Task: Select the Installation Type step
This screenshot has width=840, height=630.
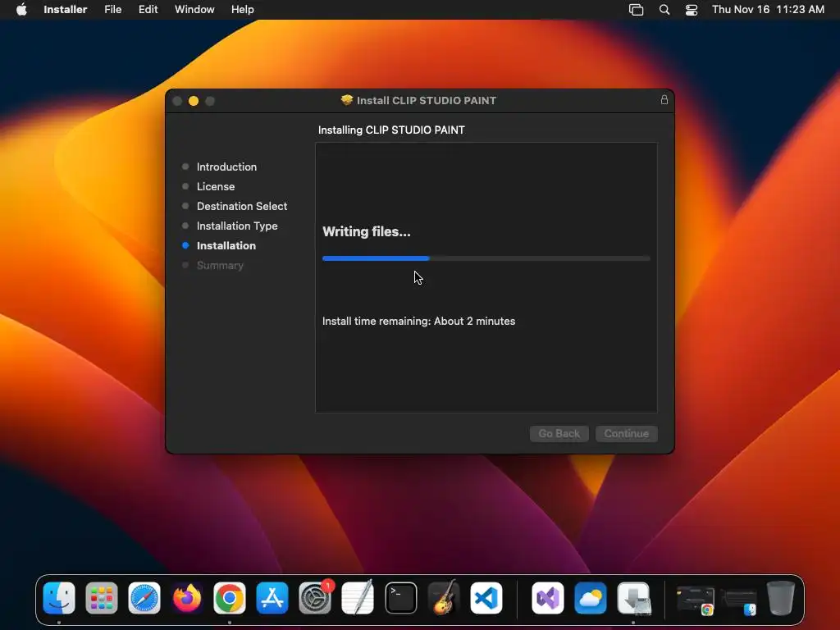Action: tap(237, 226)
